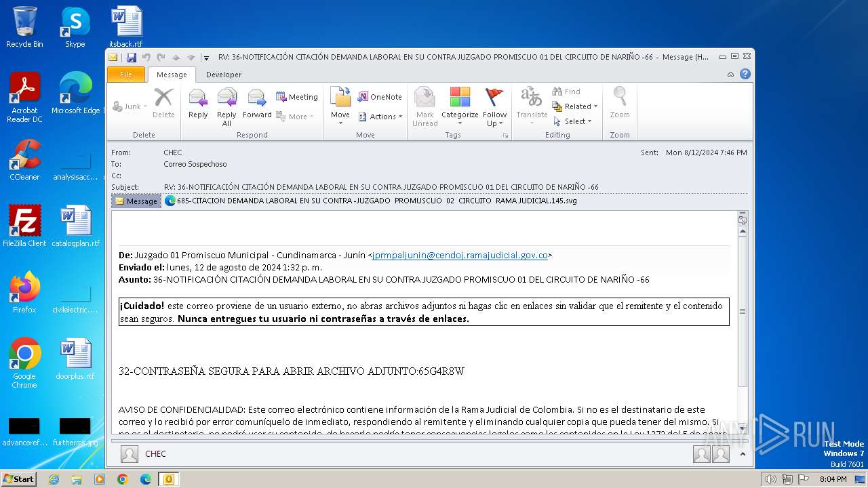Click the sender name CHEC in From field
This screenshot has width=868, height=488.
pos(173,152)
